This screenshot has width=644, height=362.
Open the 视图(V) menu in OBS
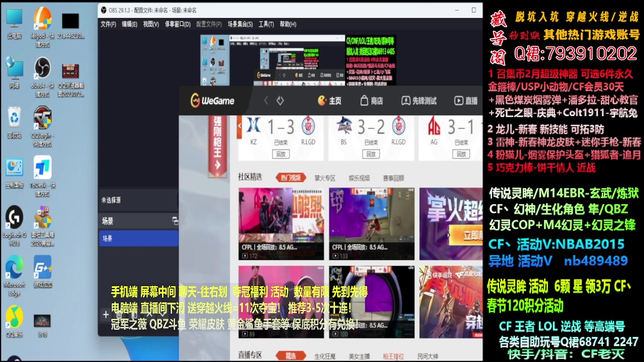pos(151,24)
